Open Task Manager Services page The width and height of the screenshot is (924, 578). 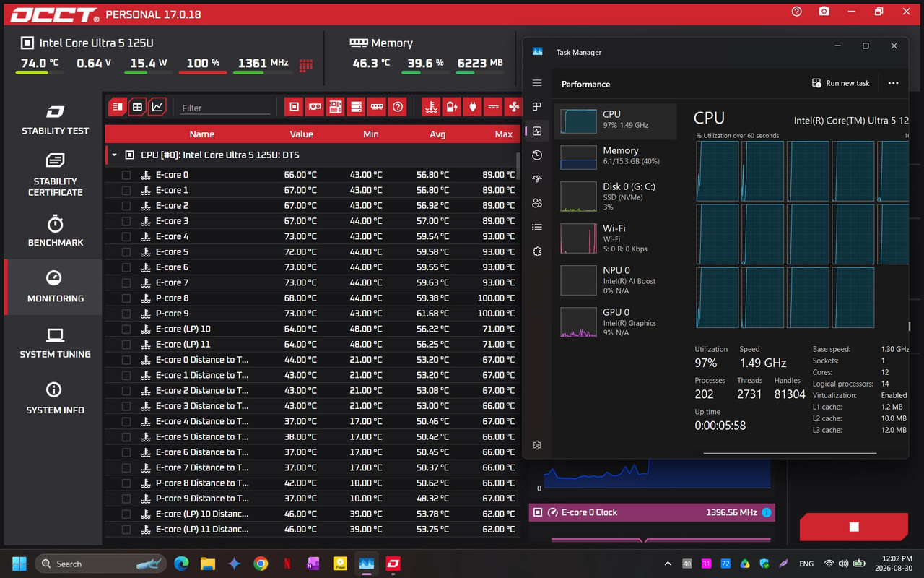(x=537, y=251)
